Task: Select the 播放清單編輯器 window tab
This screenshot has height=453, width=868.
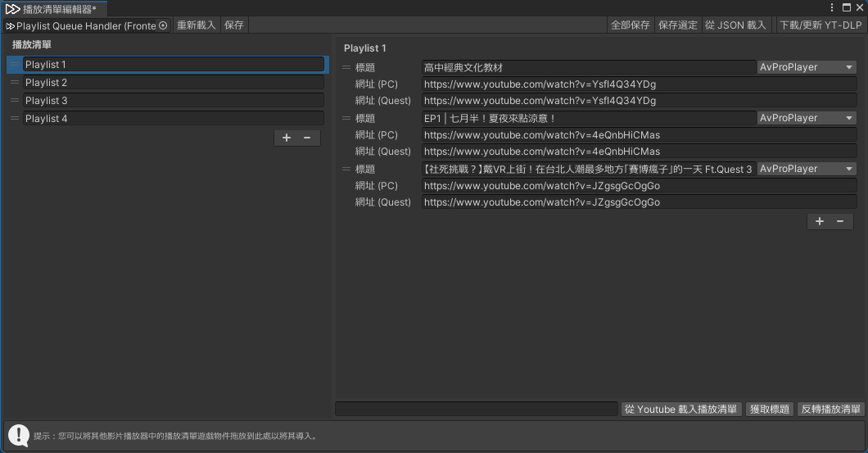Action: 52,8
